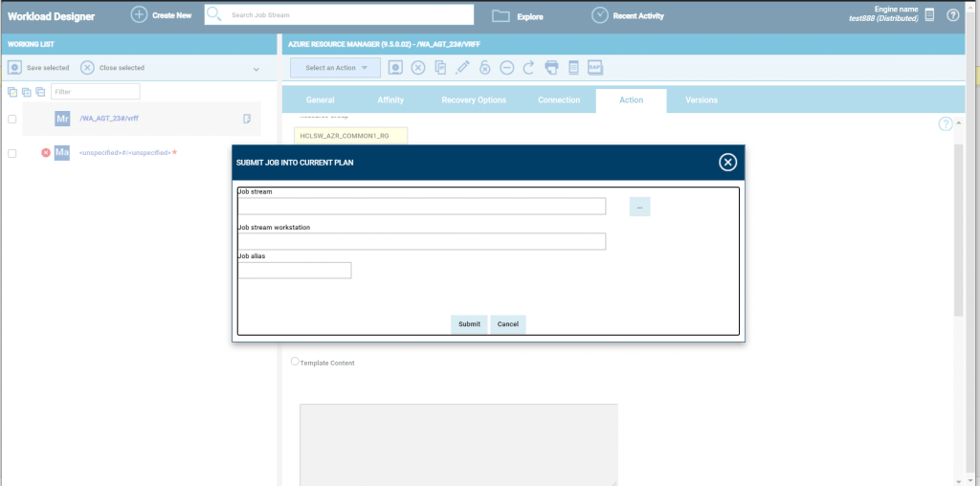Open the Versions tab
Viewport: 980px width, 486px height.
(x=702, y=100)
